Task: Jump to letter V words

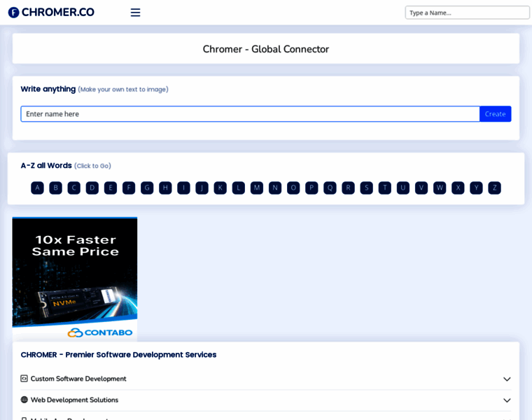Action: [x=421, y=188]
